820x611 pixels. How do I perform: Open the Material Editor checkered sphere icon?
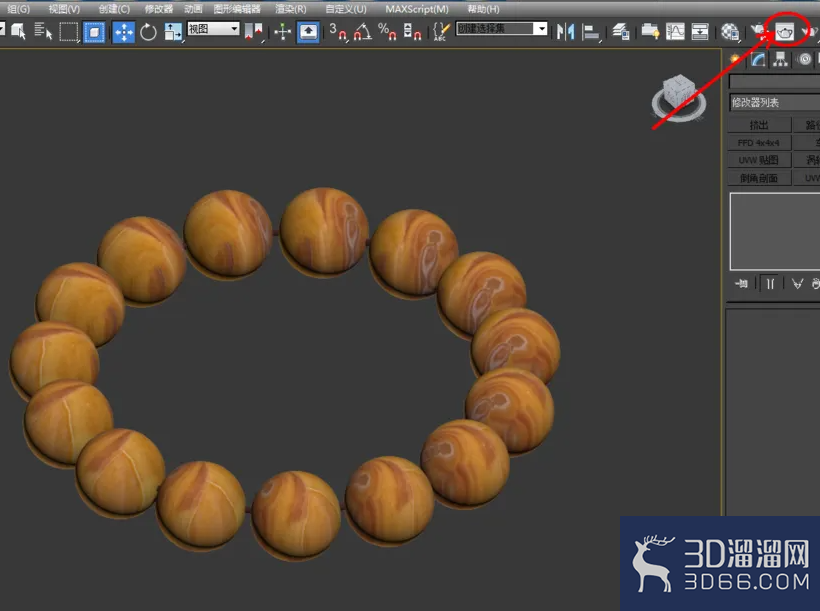[730, 32]
